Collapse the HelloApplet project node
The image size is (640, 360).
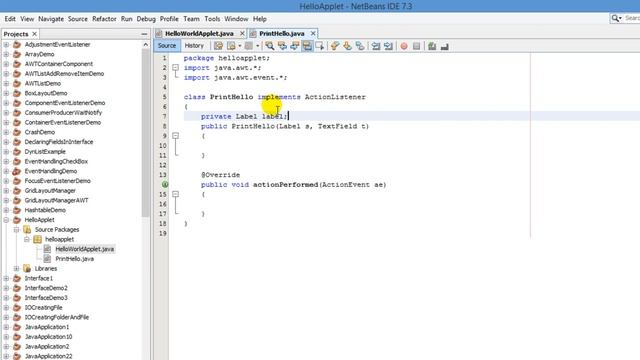click(7, 220)
